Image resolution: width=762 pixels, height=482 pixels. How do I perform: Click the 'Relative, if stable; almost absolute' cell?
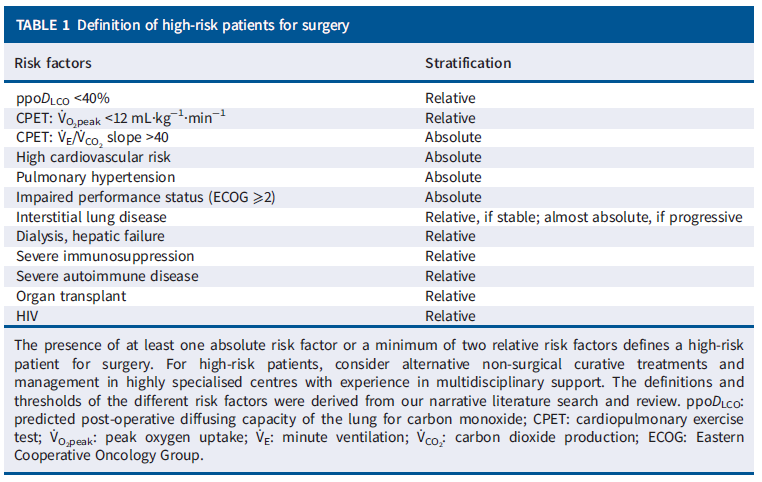pos(583,217)
